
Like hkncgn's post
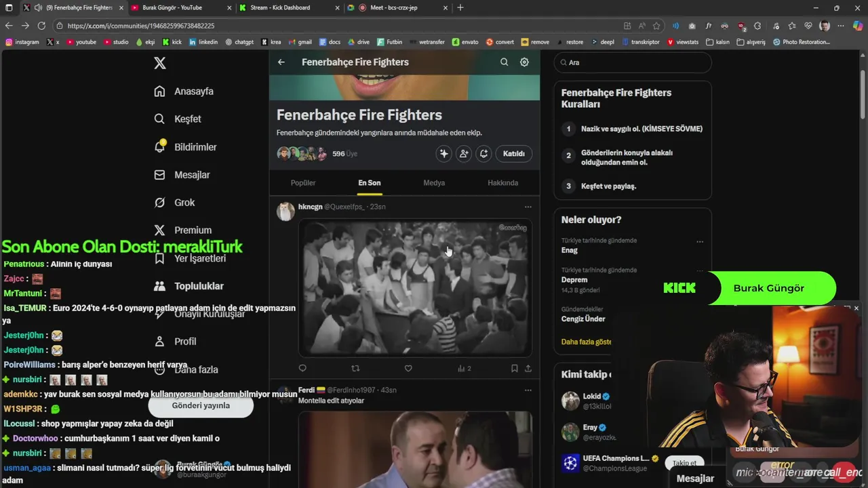point(408,368)
